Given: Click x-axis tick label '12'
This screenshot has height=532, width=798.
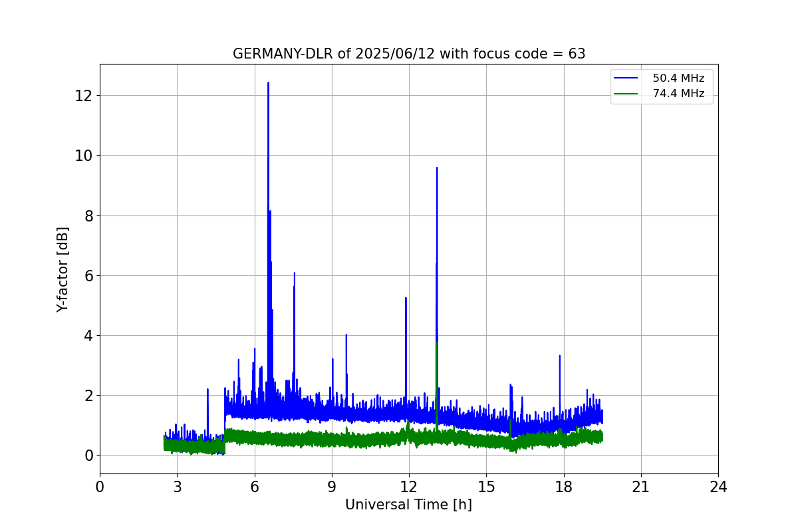Looking at the screenshot, I should tap(409, 487).
